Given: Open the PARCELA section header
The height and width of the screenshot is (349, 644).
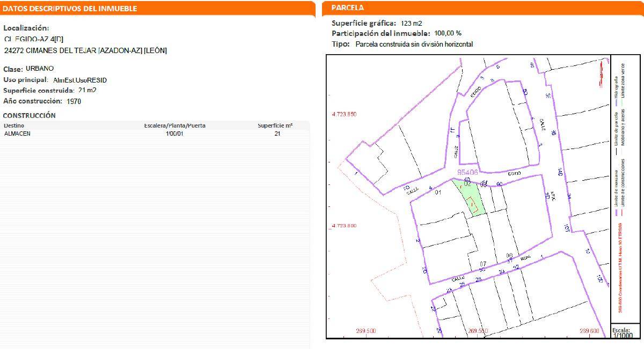Looking at the screenshot, I should 347,8.
